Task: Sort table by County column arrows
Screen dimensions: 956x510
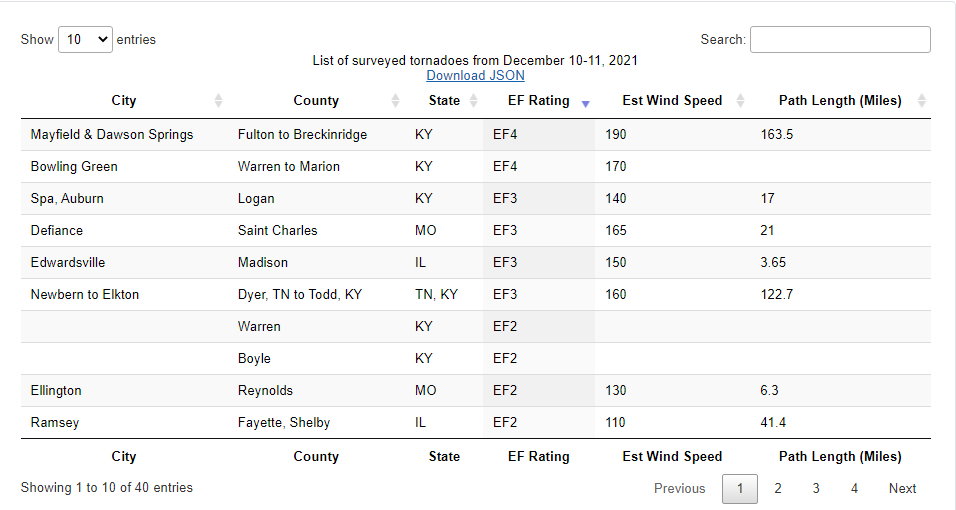Action: pos(395,101)
